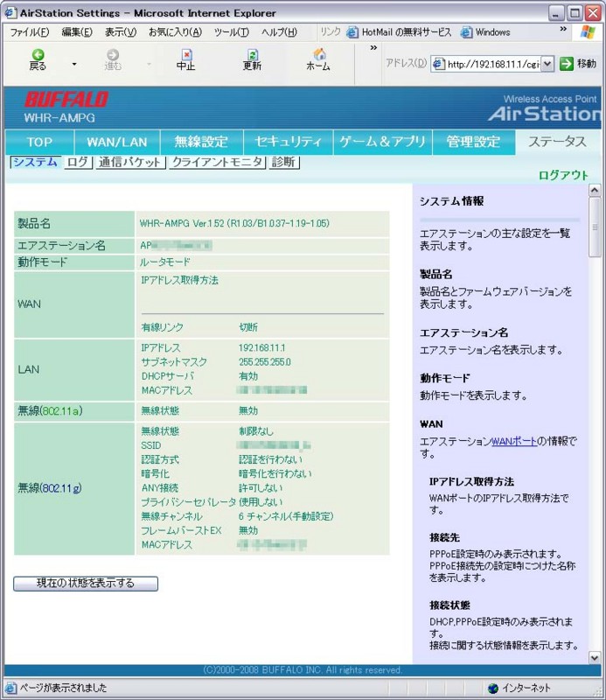606x700 pixels.
Task: Click the インターネット zone globe icon
Action: pos(492,688)
